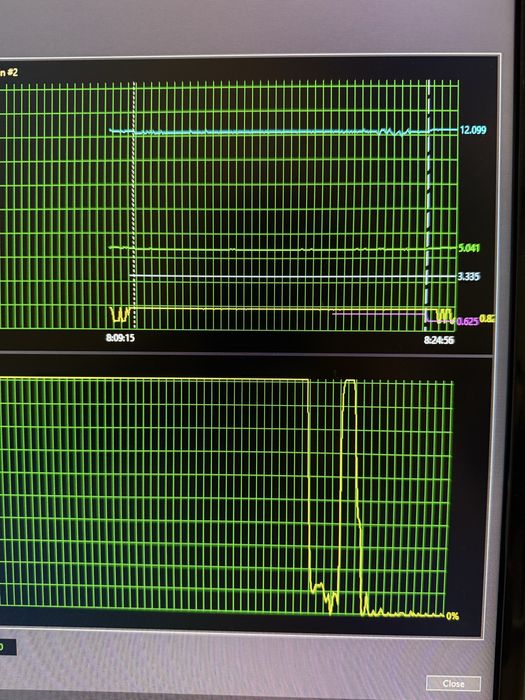Select the white dotted marker line at 8:09:15

click(x=133, y=205)
